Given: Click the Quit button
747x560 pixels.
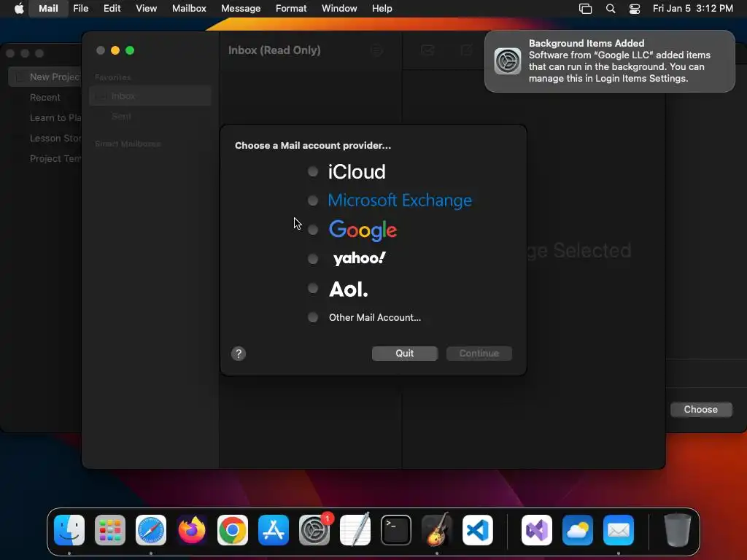Looking at the screenshot, I should pyautogui.click(x=404, y=354).
